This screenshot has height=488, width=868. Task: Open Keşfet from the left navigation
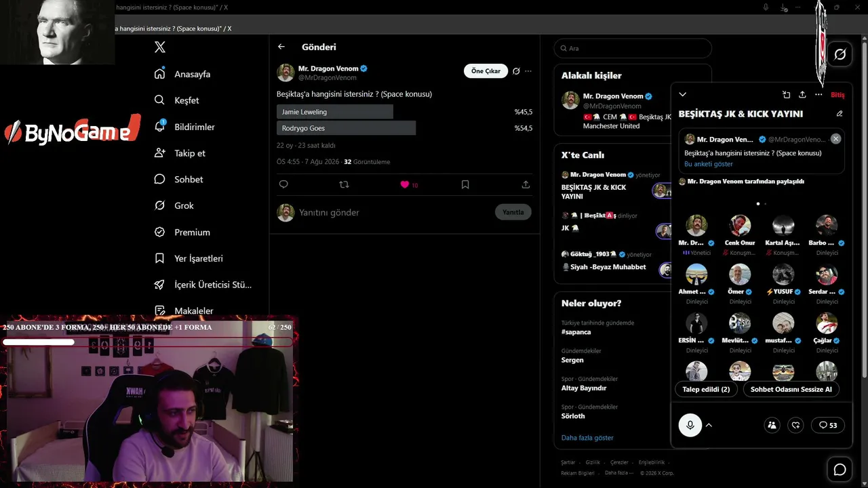(x=177, y=100)
